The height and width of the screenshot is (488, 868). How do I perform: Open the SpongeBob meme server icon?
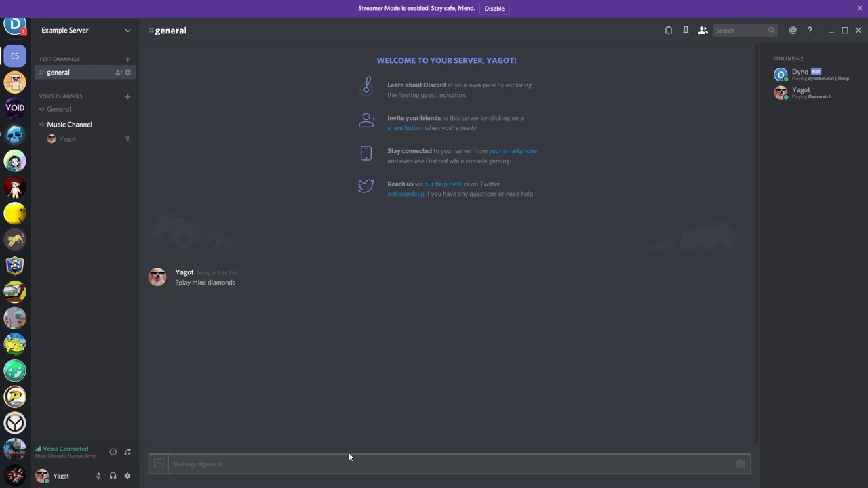pos(15,344)
